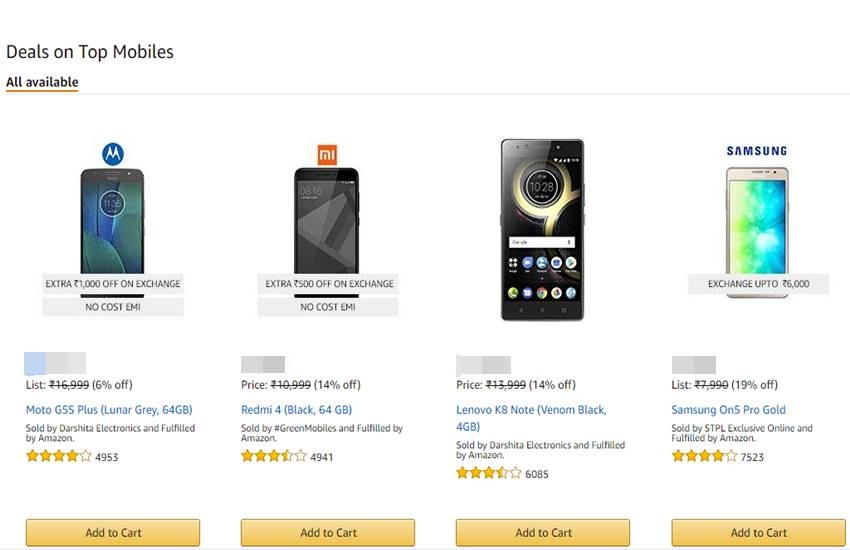View the Lenovo K8 Note phone image

click(542, 229)
